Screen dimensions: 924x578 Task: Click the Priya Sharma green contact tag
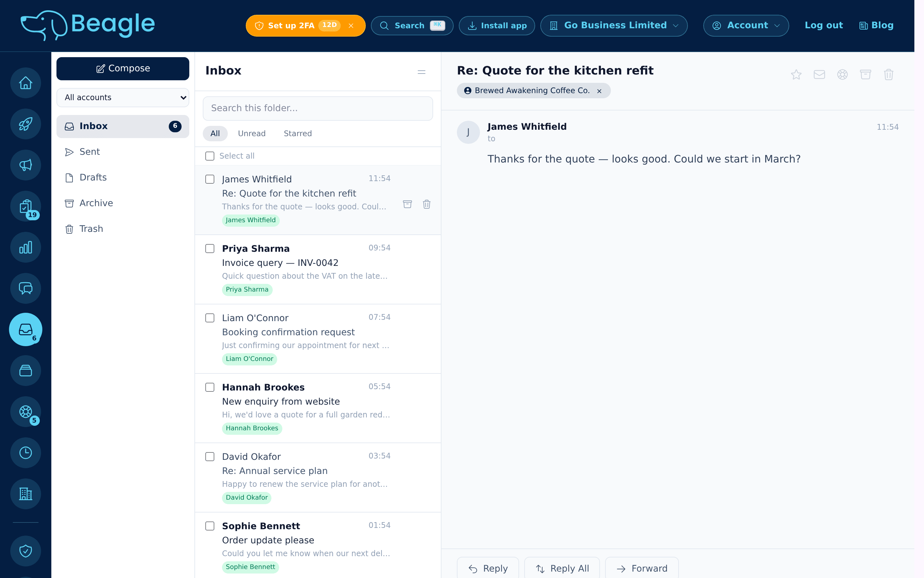tap(247, 290)
